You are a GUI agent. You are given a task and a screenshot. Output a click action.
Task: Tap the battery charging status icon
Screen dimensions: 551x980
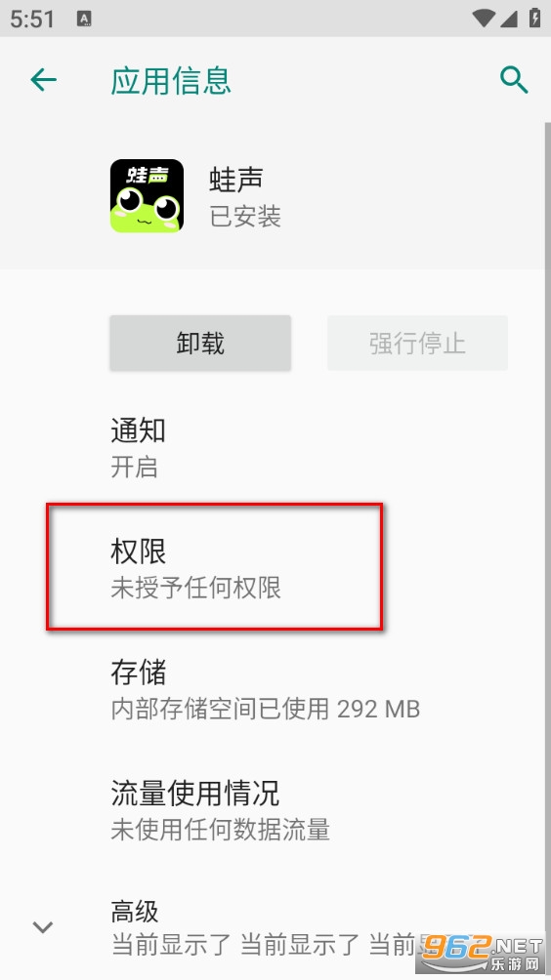pos(534,19)
